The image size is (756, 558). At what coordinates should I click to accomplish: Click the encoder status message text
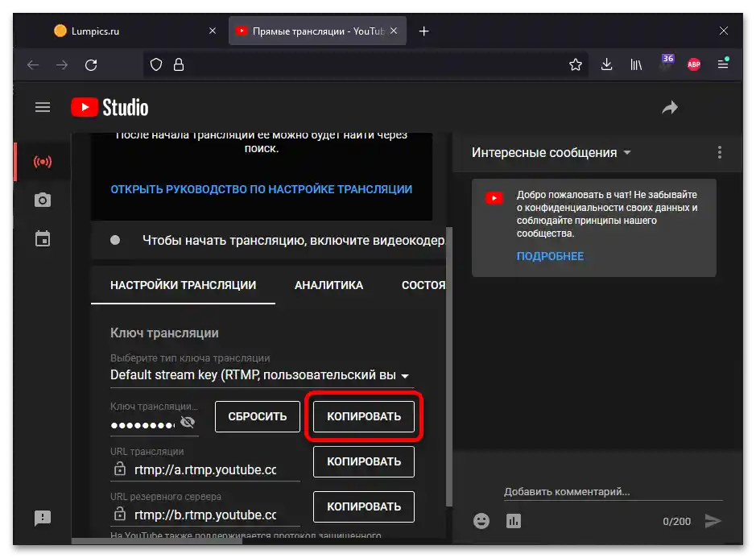294,241
